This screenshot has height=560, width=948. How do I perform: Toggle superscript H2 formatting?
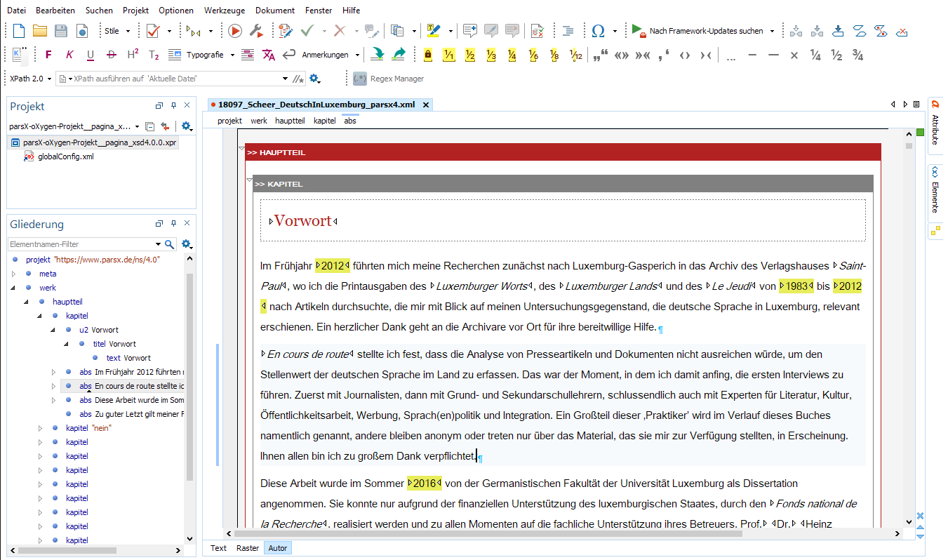133,55
